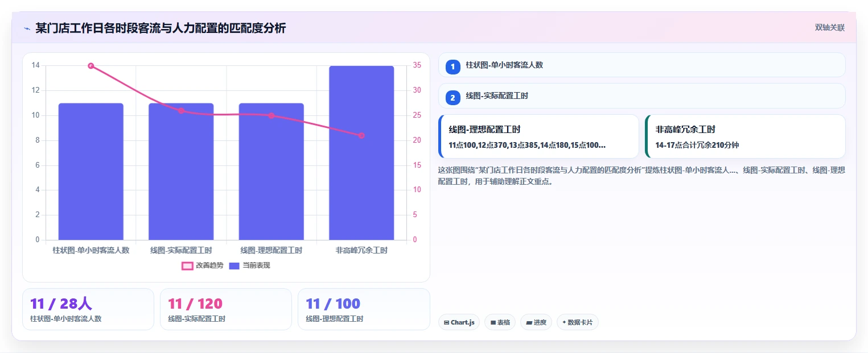Click the bar above 线图-实际配置工时

(181, 172)
